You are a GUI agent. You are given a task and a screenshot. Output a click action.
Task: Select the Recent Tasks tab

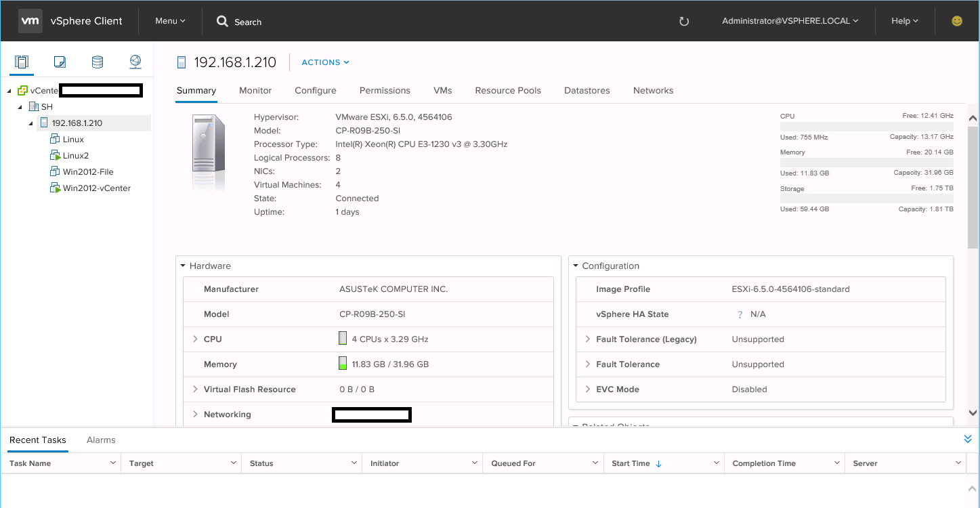point(38,440)
